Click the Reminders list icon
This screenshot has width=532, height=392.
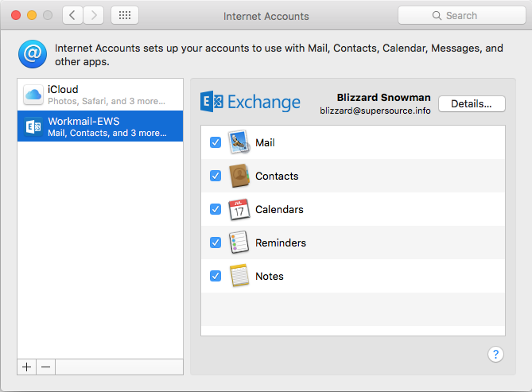pyautogui.click(x=239, y=243)
